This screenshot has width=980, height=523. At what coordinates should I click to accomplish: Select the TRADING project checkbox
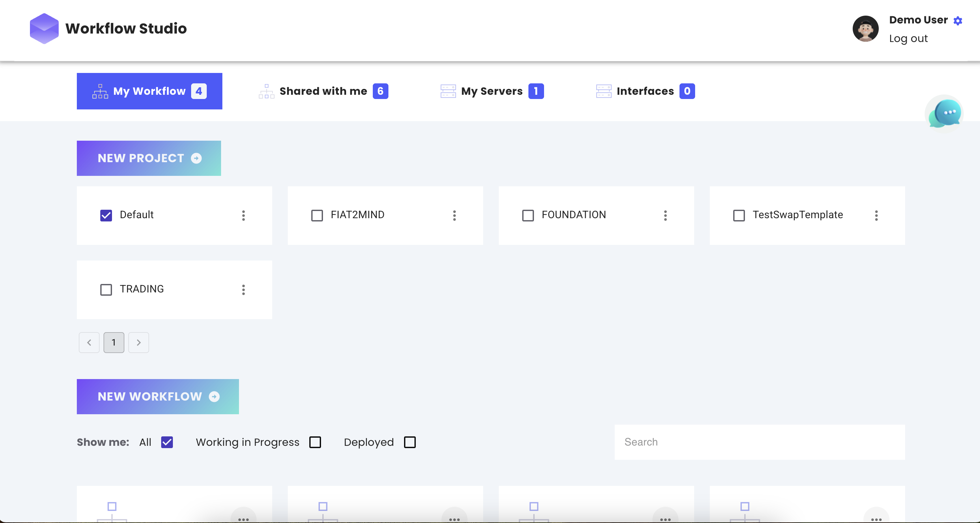point(106,290)
